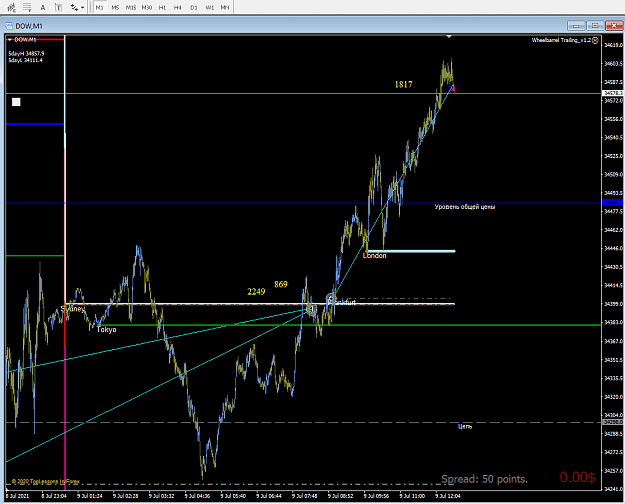Switch to the W1 timeframe
Screen dimensions: 625x504
click(x=210, y=7)
